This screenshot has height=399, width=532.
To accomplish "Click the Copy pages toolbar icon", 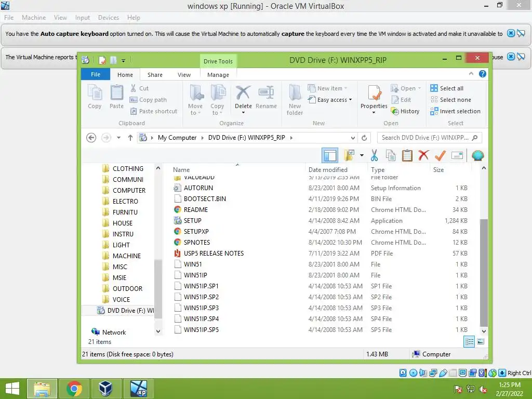I will [x=391, y=155].
